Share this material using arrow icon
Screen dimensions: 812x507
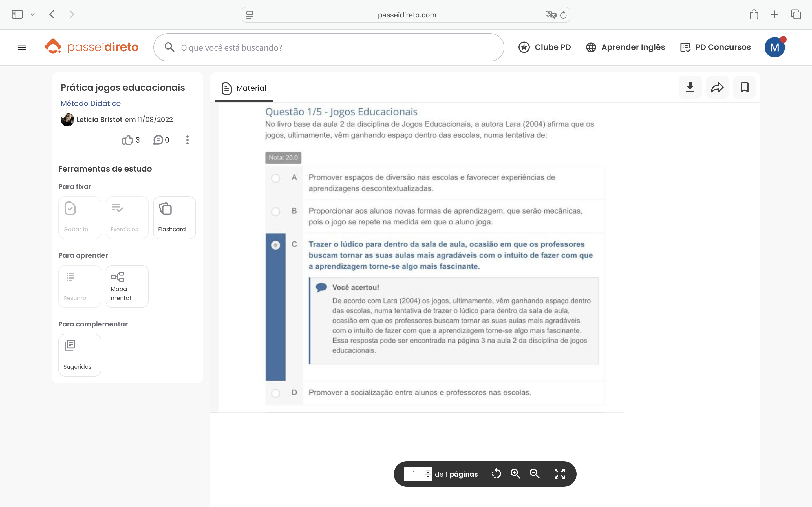pos(717,88)
